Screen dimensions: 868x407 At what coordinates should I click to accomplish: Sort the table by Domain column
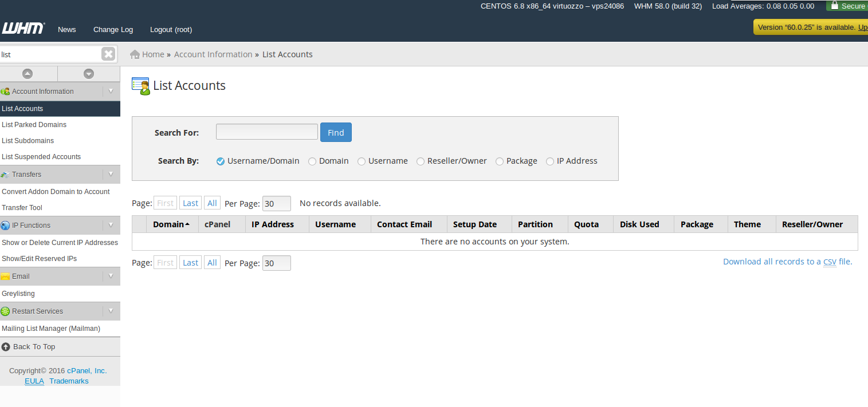tap(171, 224)
